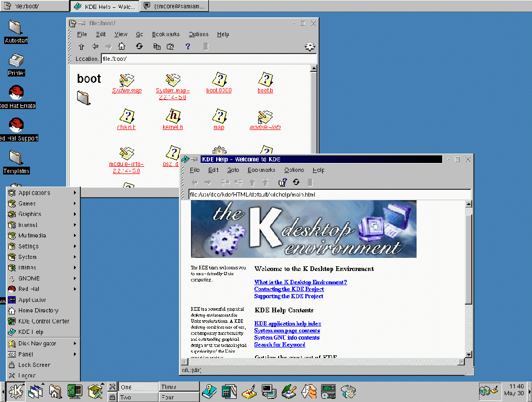Reload the /boot folder view
The height and width of the screenshot is (402, 532).
click(x=139, y=47)
